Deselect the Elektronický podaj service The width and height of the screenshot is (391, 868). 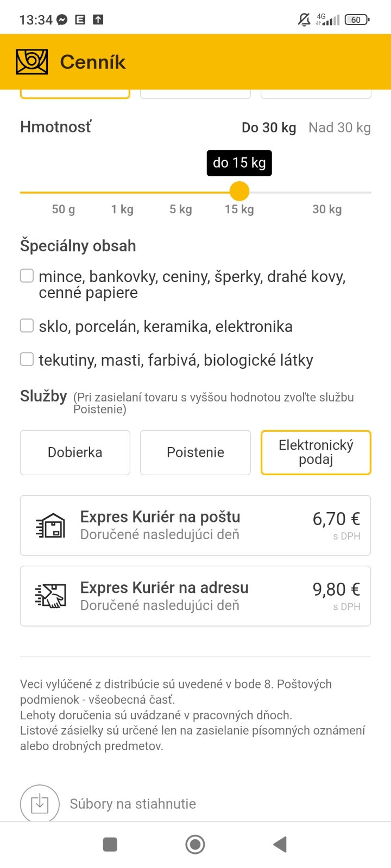click(316, 452)
